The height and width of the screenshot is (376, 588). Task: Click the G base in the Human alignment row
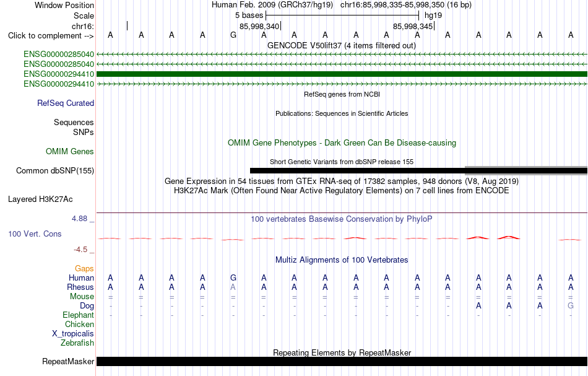point(233,278)
